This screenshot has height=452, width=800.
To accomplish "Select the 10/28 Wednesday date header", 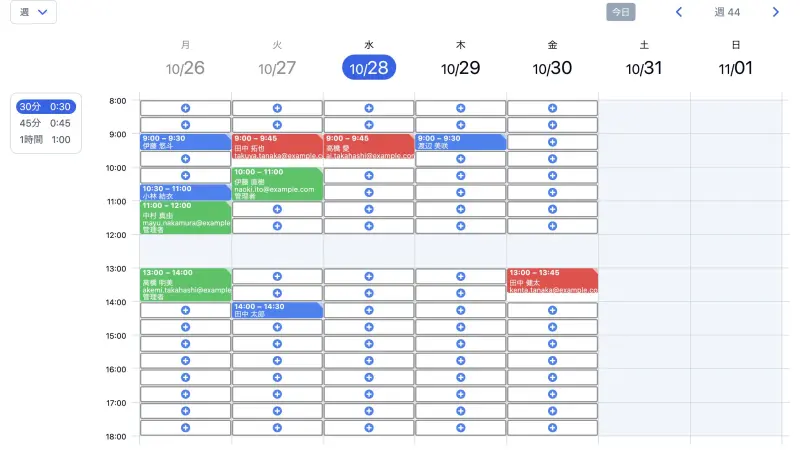I will click(x=369, y=67).
